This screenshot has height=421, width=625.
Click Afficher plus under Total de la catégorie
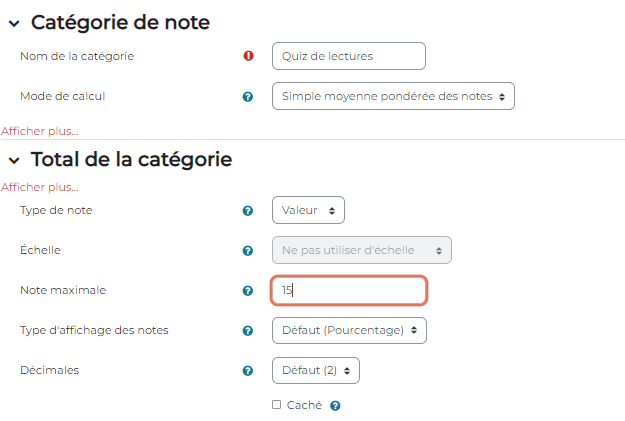[x=40, y=187]
